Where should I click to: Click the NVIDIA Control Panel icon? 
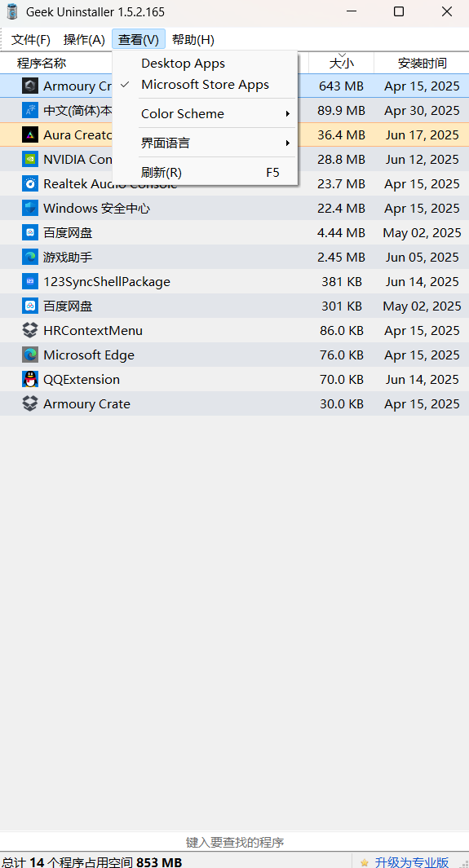(30, 160)
